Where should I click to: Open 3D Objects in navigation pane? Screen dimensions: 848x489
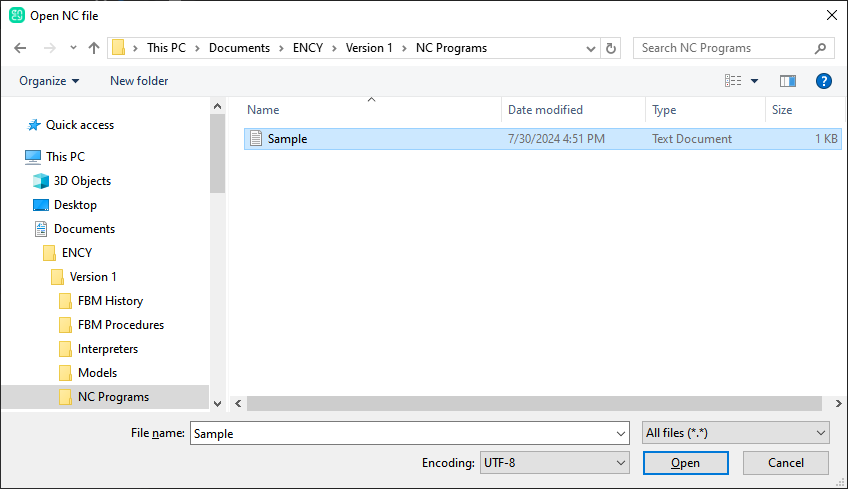click(x=82, y=181)
